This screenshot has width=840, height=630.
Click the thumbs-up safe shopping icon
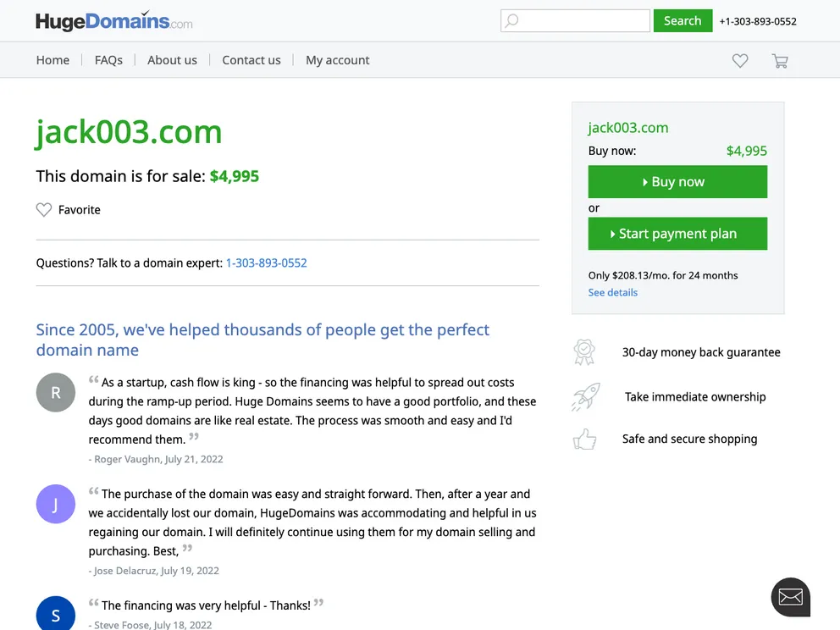(584, 439)
